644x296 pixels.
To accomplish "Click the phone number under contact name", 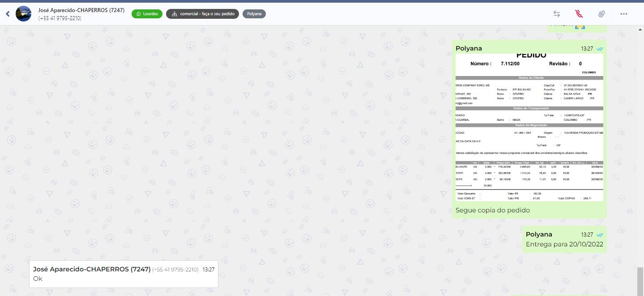I will coord(60,18).
